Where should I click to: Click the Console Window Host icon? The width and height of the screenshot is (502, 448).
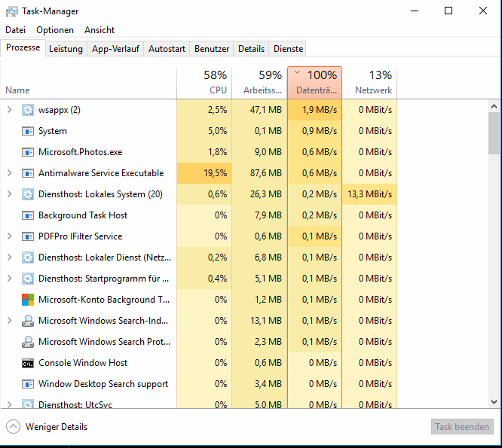pos(28,363)
